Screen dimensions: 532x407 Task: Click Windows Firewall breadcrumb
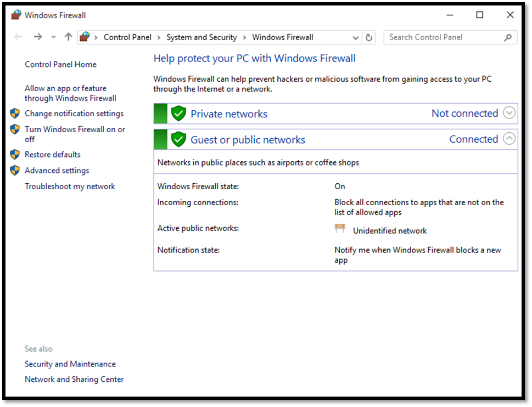(x=282, y=37)
